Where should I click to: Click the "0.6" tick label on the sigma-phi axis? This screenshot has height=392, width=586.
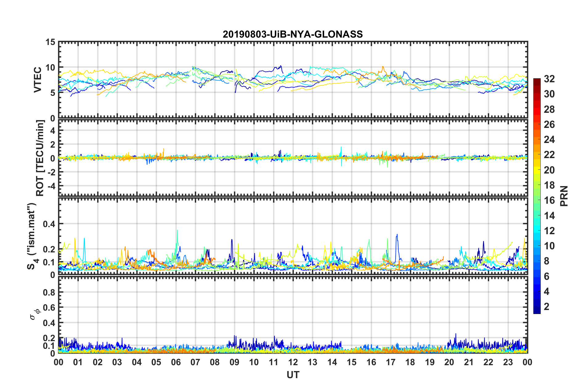click(49, 308)
